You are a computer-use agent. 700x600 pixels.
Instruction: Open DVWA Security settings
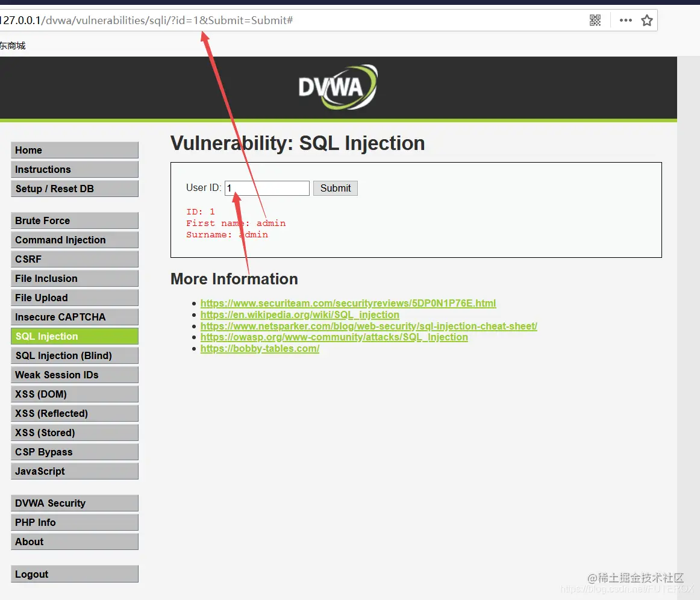(75, 503)
